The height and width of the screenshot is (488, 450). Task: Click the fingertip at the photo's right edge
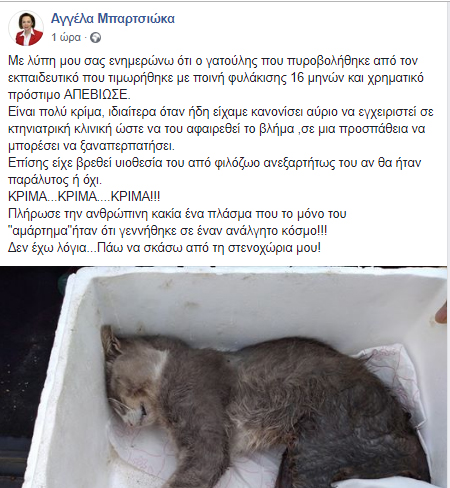point(441,312)
